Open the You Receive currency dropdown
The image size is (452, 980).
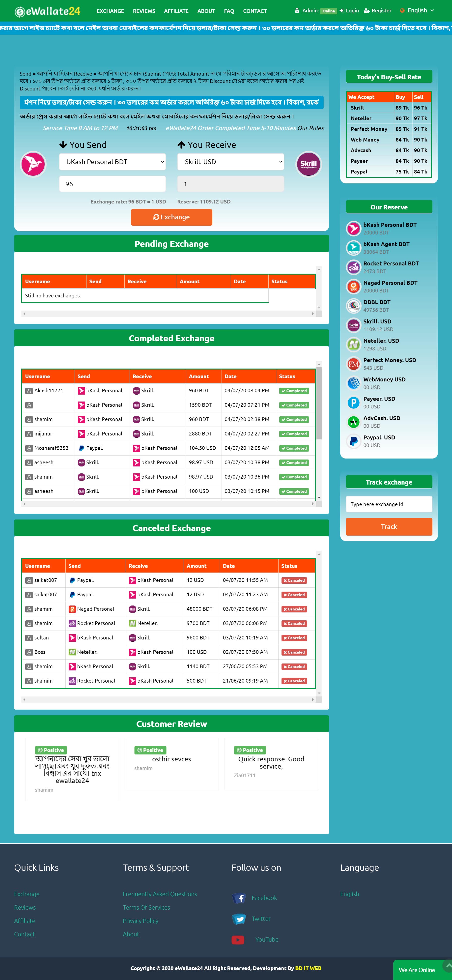pyautogui.click(x=230, y=162)
